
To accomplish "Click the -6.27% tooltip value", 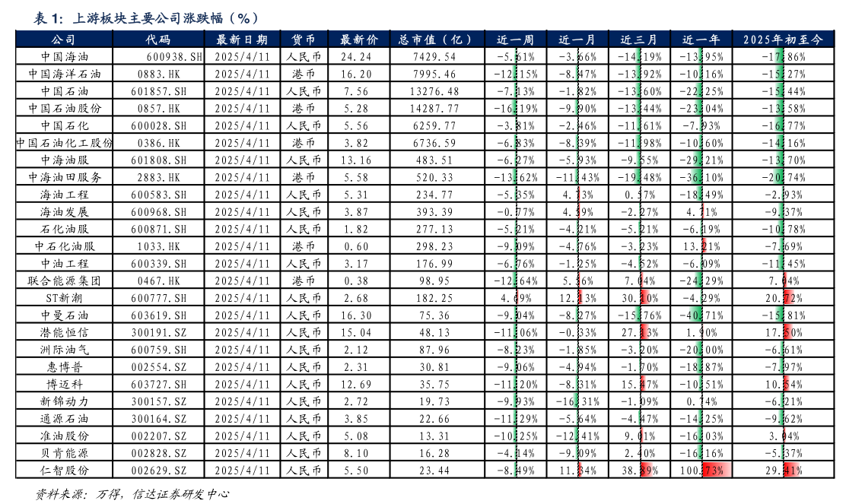I will coord(514,160).
